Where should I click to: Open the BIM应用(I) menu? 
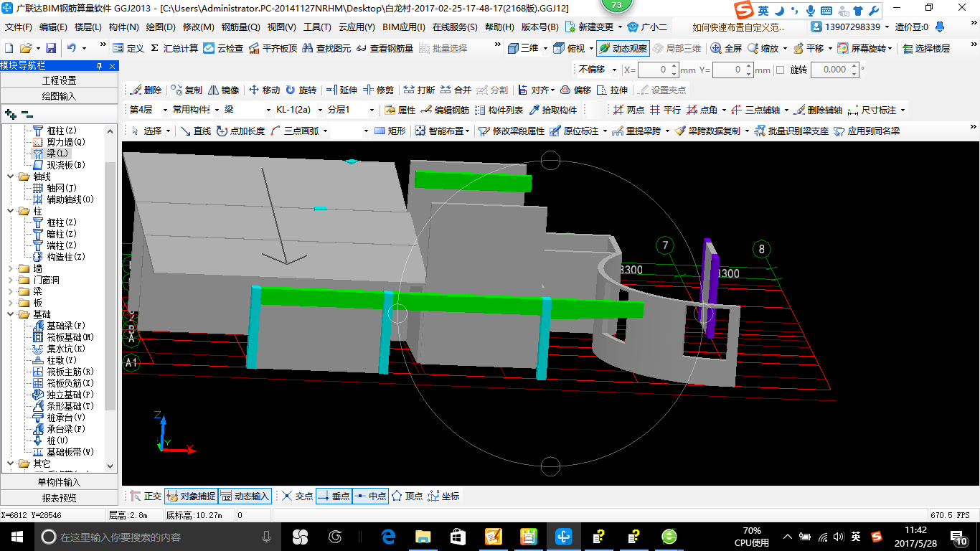404,27
